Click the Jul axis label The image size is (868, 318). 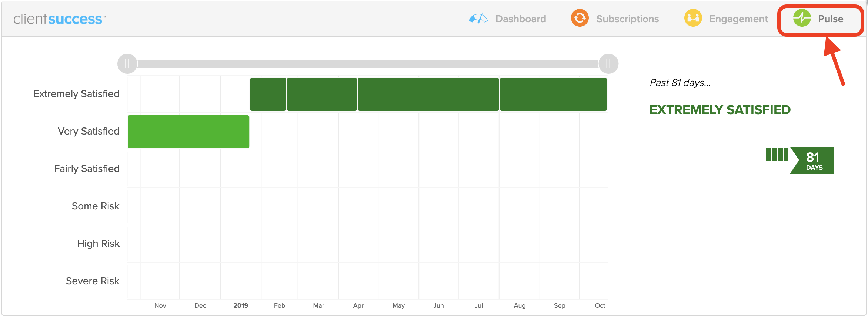[x=478, y=305]
